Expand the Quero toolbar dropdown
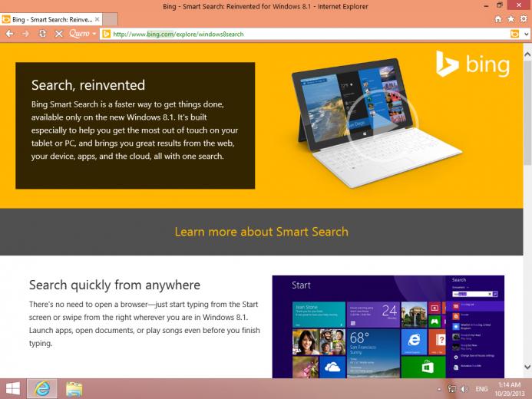Screen dimensions: 532x399 (94, 34)
